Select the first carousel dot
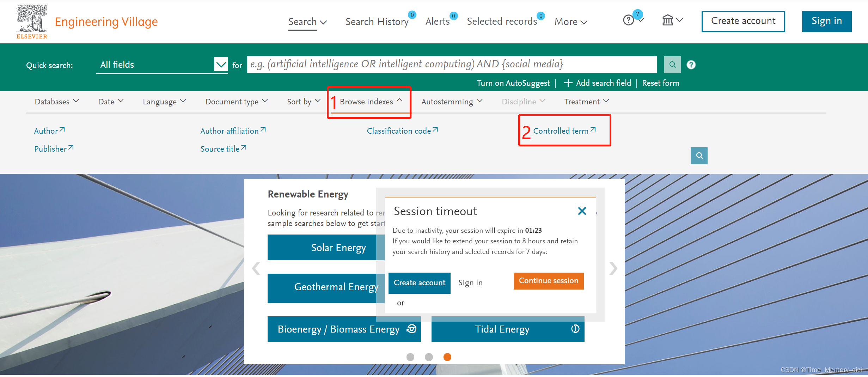Viewport: 868px width, 377px height. pos(410,357)
